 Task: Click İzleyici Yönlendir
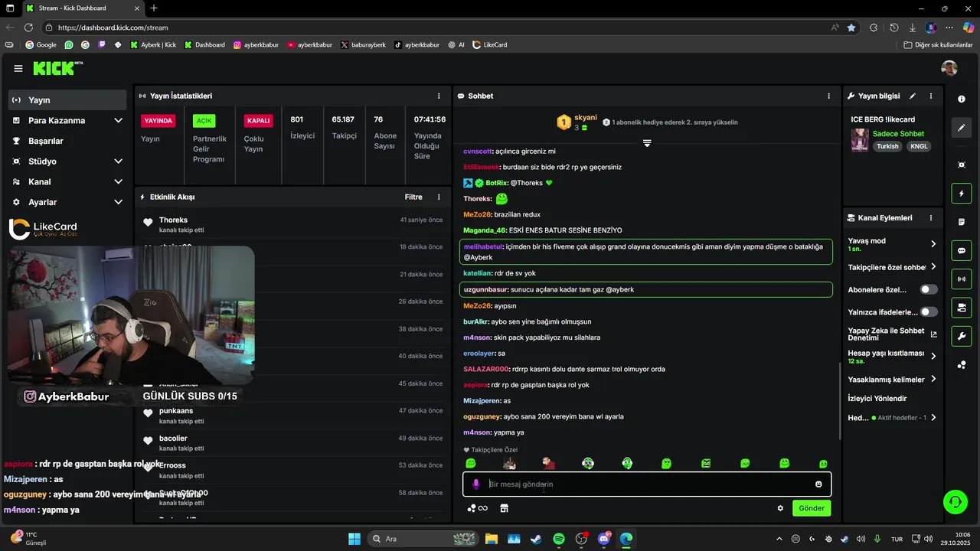pyautogui.click(x=877, y=399)
